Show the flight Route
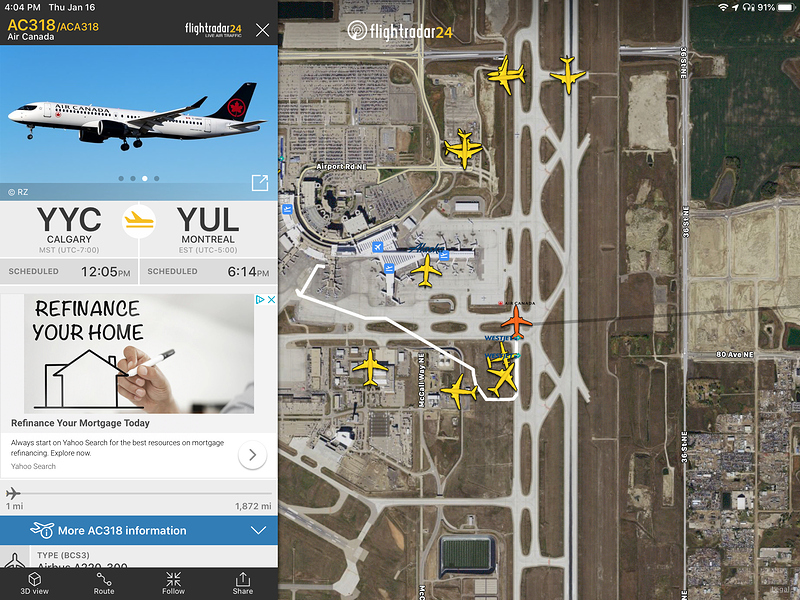Viewport: 800px width, 600px height. point(104,583)
